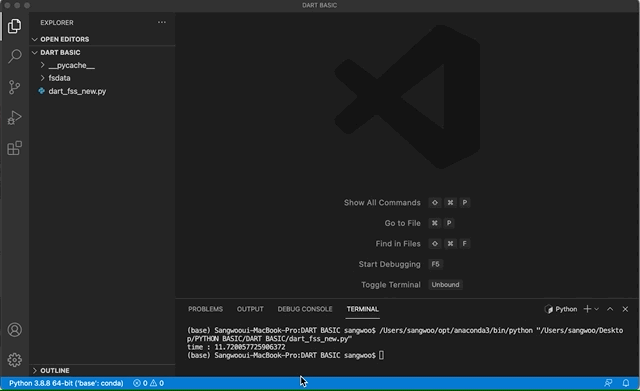
Task: Click the F5 keybinding badge
Action: (436, 264)
